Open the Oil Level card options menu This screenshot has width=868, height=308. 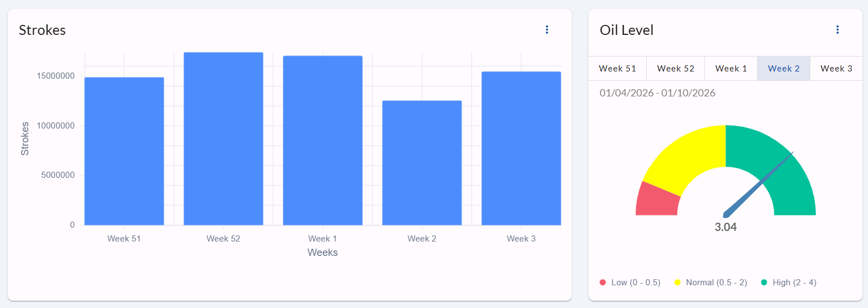[x=837, y=30]
